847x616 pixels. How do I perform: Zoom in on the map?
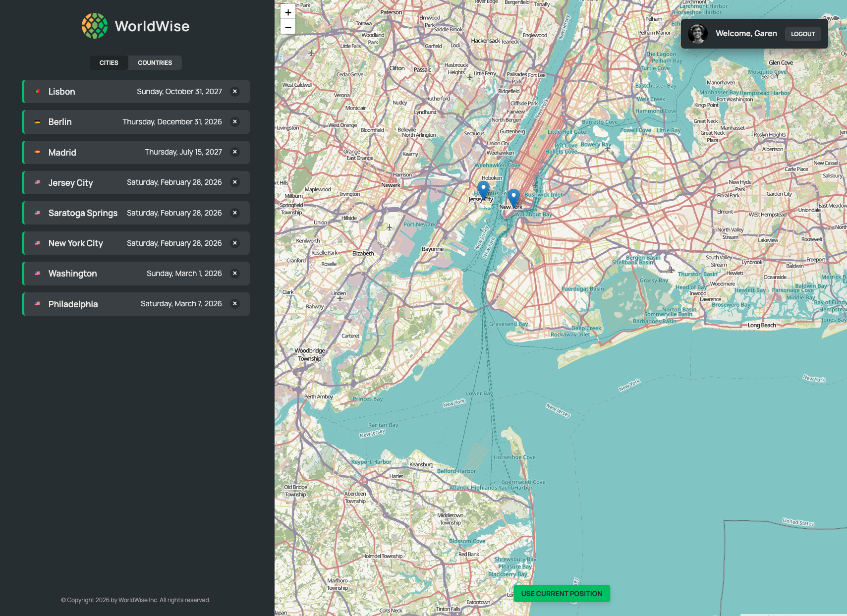tap(288, 12)
